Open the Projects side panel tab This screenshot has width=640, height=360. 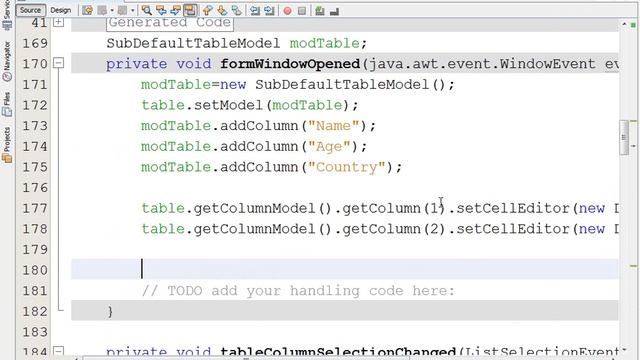pyautogui.click(x=7, y=145)
